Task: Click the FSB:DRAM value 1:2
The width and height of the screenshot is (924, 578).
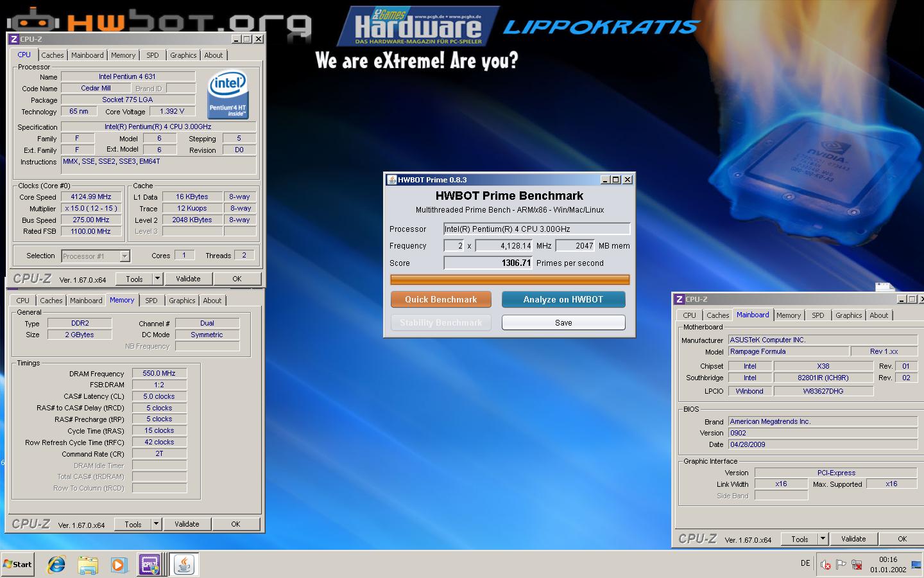Action: [x=159, y=385]
